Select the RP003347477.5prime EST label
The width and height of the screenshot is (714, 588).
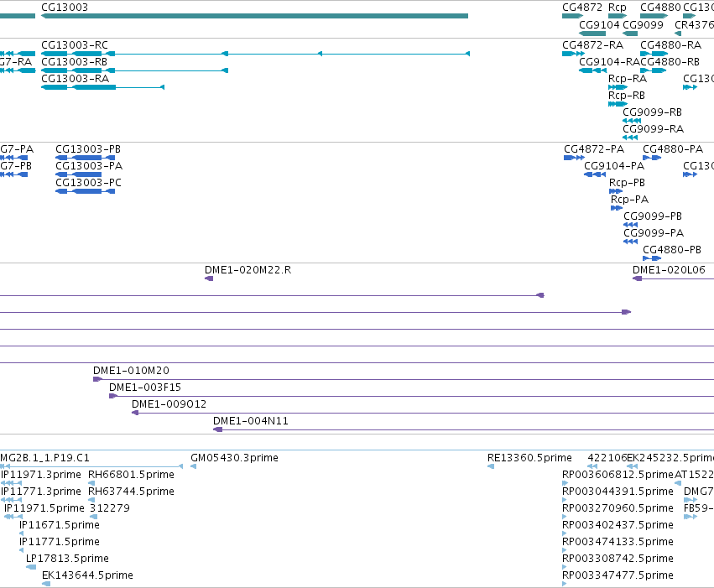tap(618, 575)
